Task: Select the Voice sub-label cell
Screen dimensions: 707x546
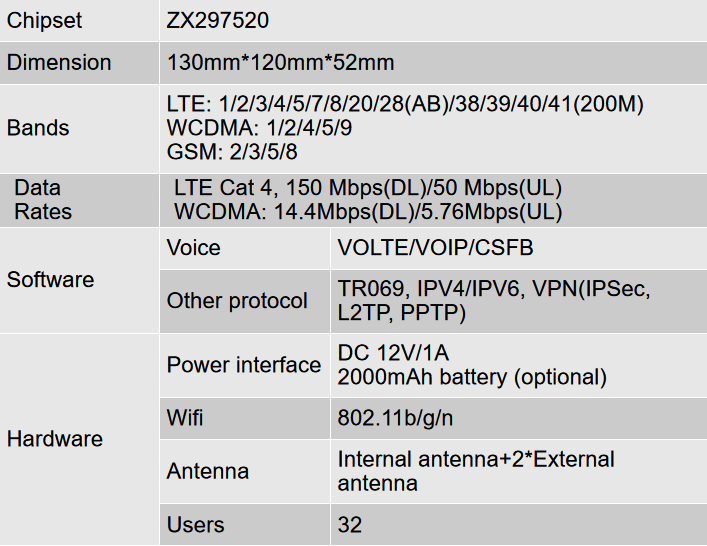Action: click(x=245, y=248)
